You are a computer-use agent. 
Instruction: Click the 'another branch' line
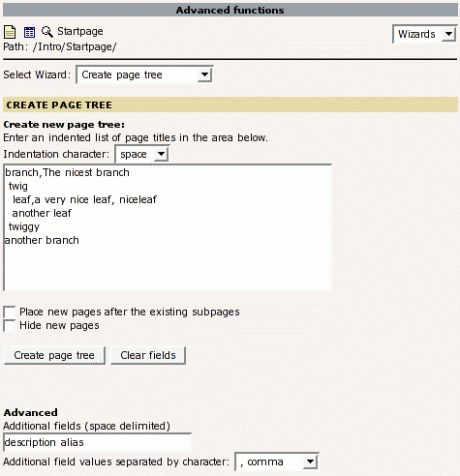[x=42, y=240]
